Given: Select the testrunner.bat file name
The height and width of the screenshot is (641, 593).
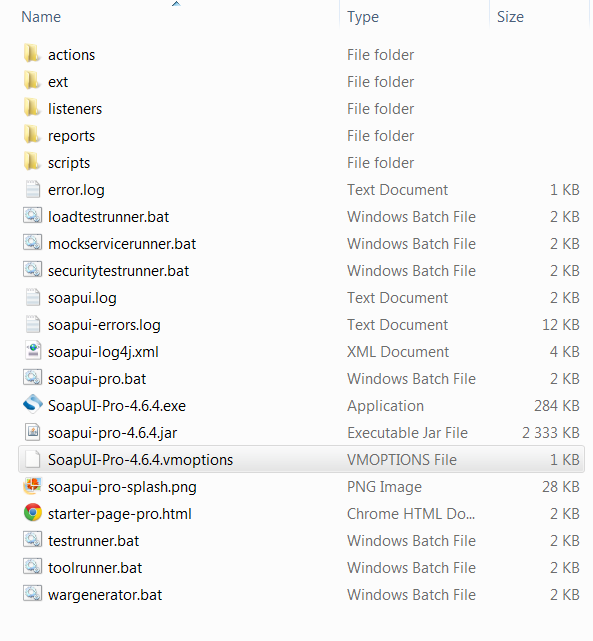Looking at the screenshot, I should (93, 540).
